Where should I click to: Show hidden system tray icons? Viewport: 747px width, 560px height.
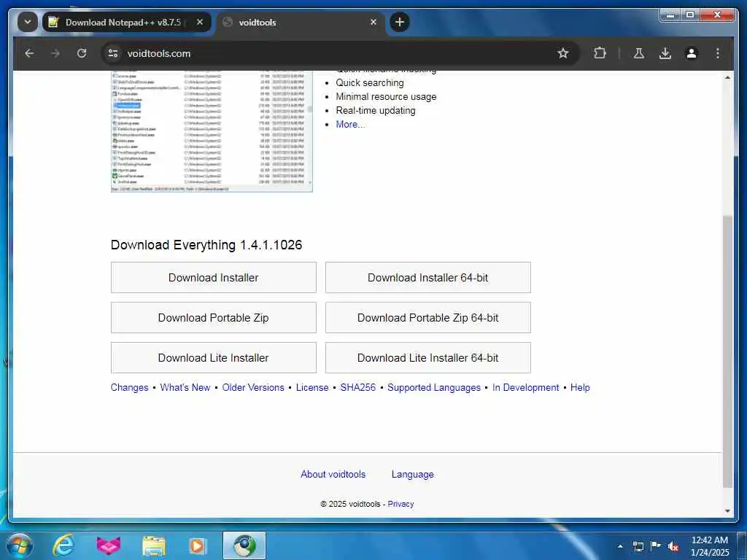[x=620, y=546]
